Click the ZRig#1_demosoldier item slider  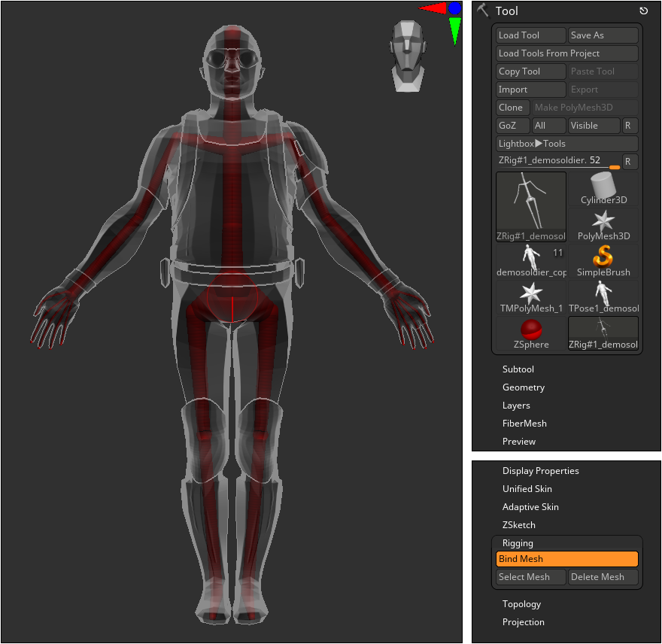(x=558, y=161)
